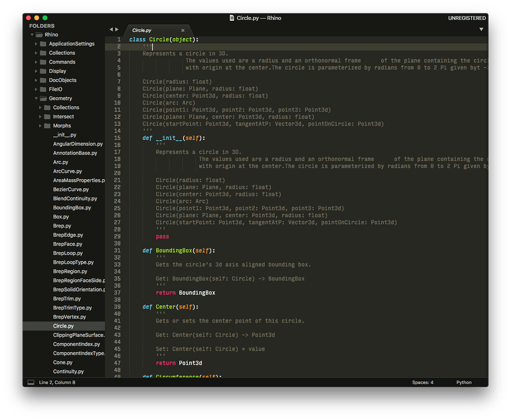Open the Python syntax menu in the status bar

(x=464, y=382)
